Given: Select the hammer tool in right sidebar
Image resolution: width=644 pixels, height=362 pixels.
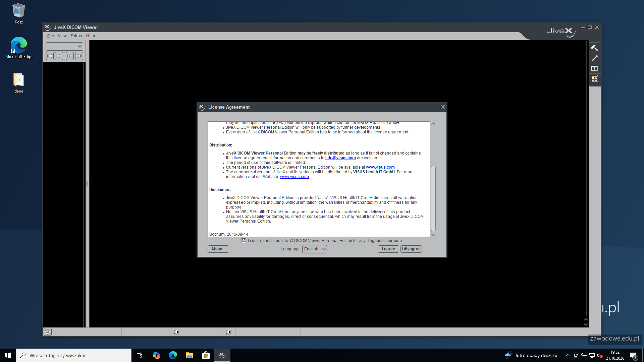Looking at the screenshot, I should point(594,48).
